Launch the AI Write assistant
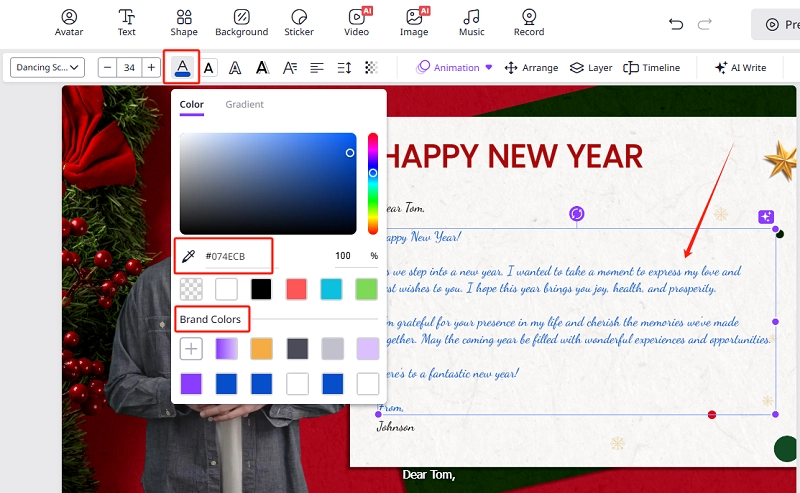 click(740, 67)
